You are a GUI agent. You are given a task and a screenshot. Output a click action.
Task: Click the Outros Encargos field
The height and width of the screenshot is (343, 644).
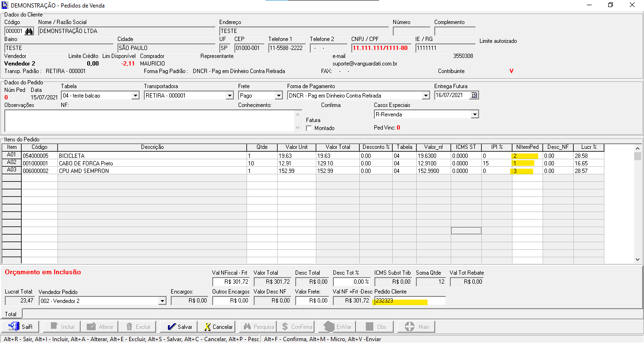tap(231, 301)
